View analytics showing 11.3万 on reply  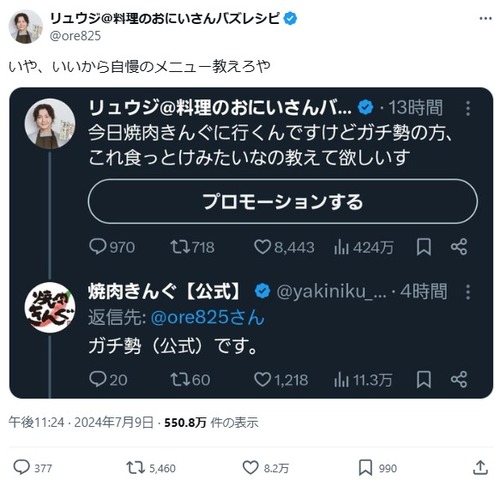tap(363, 380)
